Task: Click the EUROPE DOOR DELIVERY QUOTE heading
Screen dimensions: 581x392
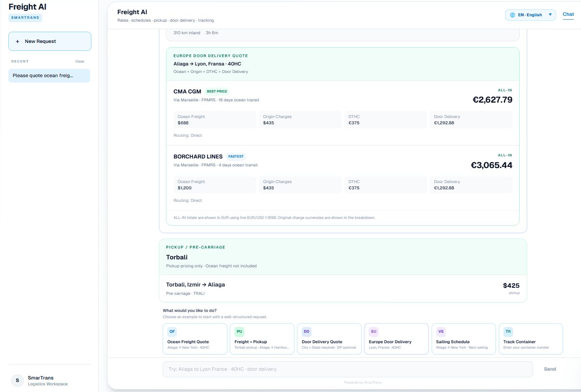Action: pyautogui.click(x=211, y=56)
